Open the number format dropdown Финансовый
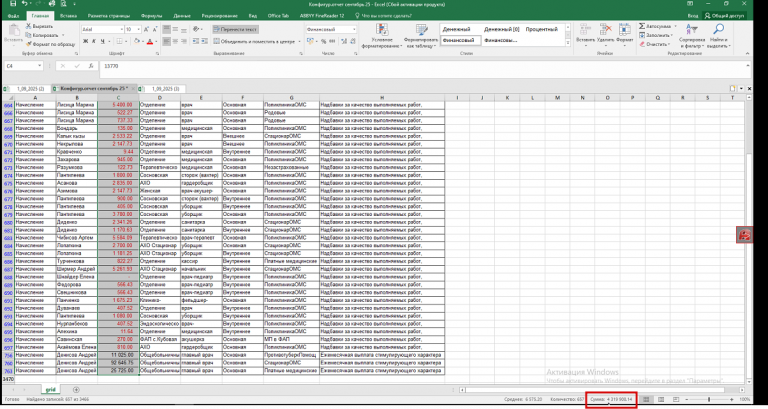Image resolution: width=768 pixels, height=409 pixels. 354,29
